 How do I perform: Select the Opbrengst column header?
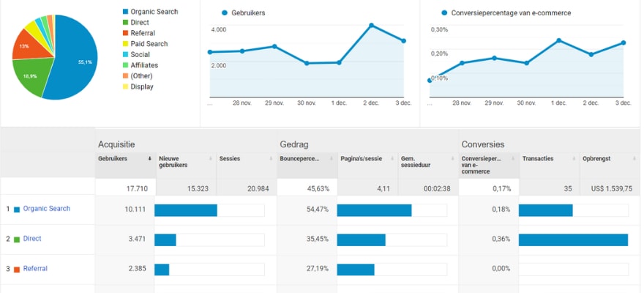coord(597,158)
